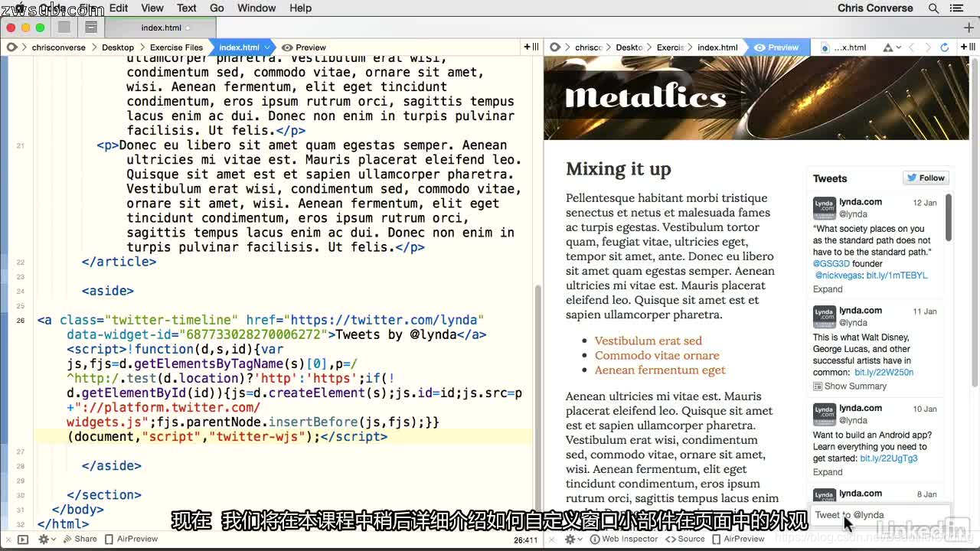Open the Text menu

point(187,8)
